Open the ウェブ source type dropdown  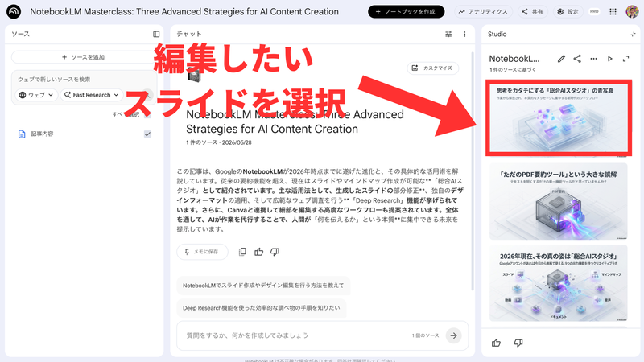coord(36,95)
